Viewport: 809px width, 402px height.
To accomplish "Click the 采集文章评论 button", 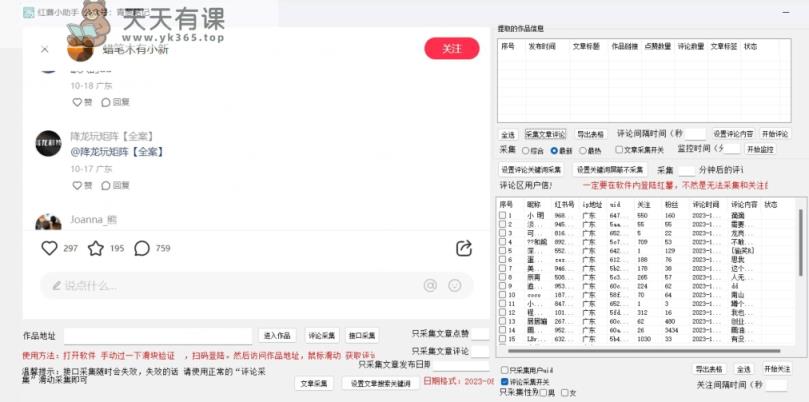I will pyautogui.click(x=545, y=135).
